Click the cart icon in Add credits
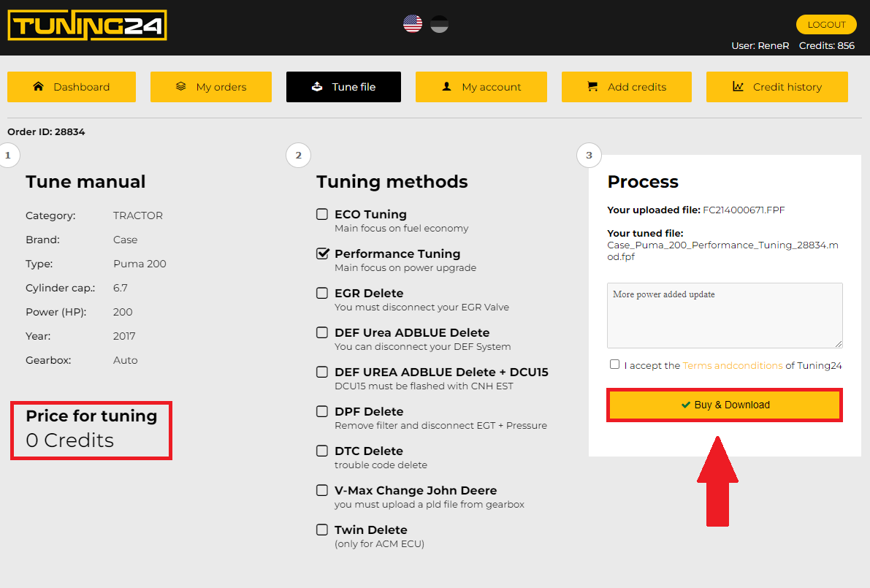870x588 pixels. 592,86
